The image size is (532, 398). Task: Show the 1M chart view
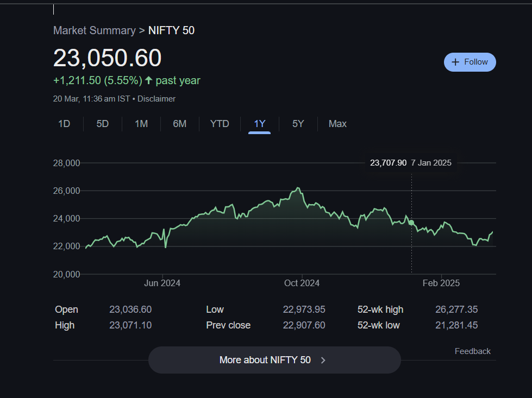coord(141,124)
